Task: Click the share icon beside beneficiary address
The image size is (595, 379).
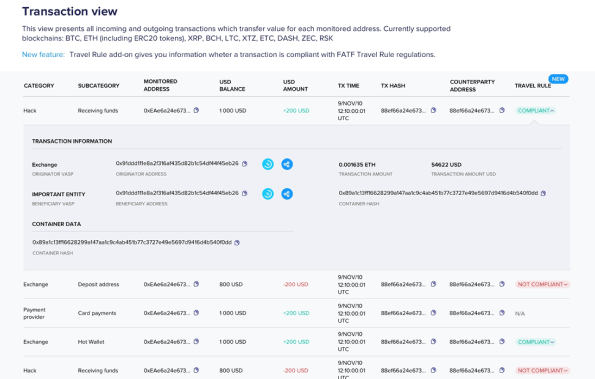Action: coord(287,194)
